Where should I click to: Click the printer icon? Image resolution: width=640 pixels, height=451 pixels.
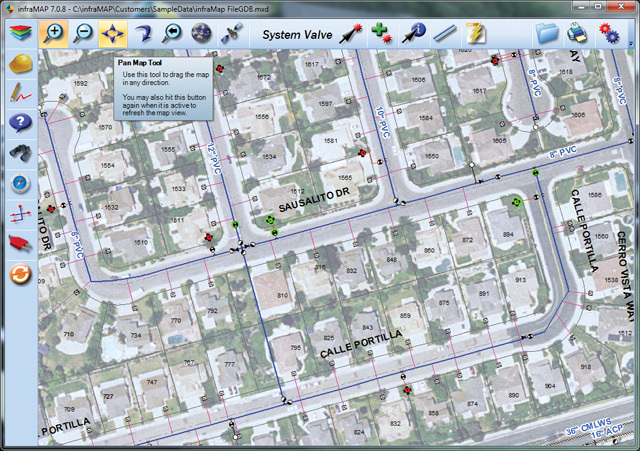pyautogui.click(x=577, y=33)
